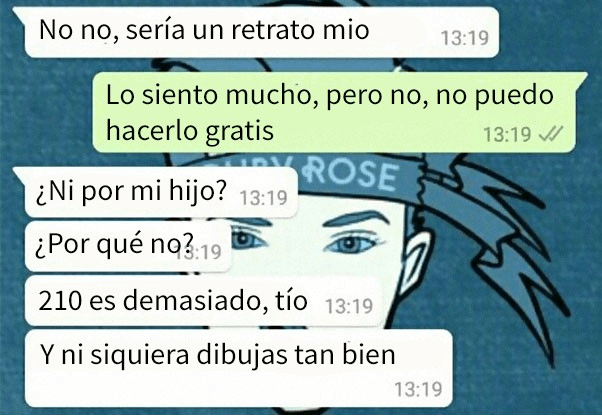
Task: Select the "210 es demasiado, tío" message
Action: [204, 301]
